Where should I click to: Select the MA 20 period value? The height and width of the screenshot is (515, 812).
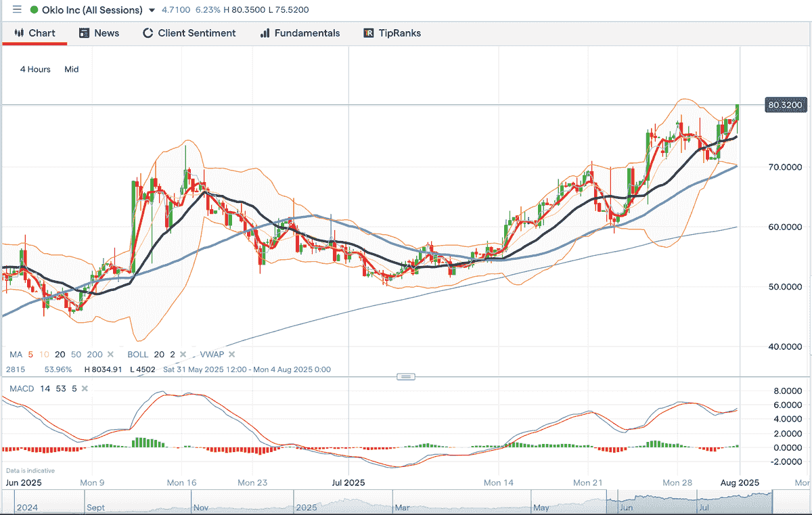coord(60,354)
